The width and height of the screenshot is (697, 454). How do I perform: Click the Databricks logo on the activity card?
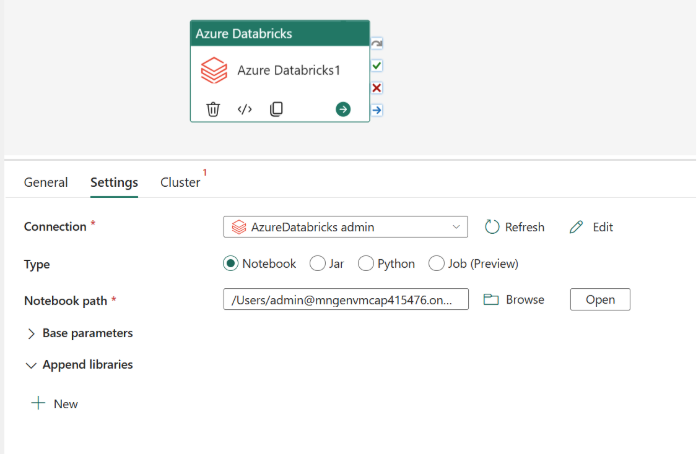pyautogui.click(x=214, y=70)
